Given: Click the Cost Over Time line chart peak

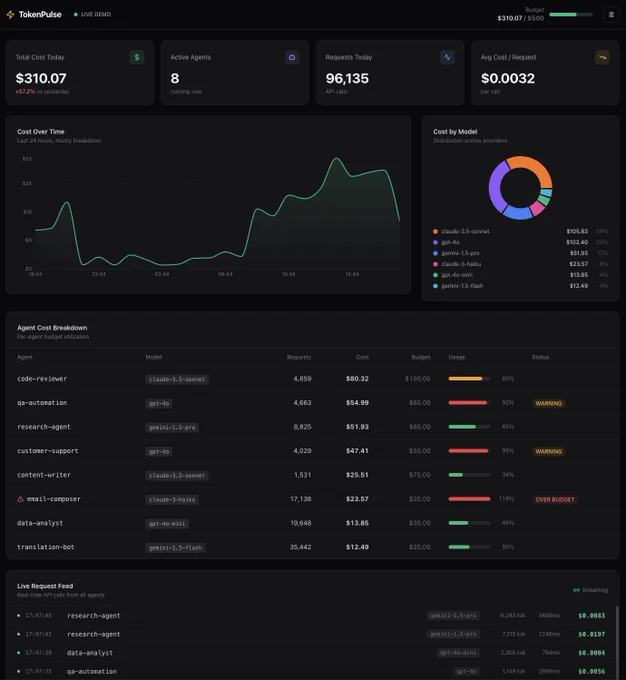Looking at the screenshot, I should tap(336, 159).
